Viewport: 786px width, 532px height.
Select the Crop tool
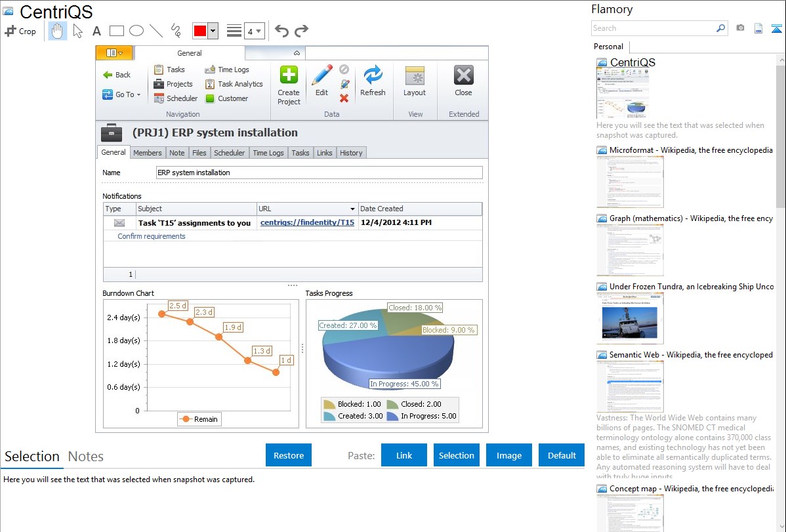coord(20,31)
